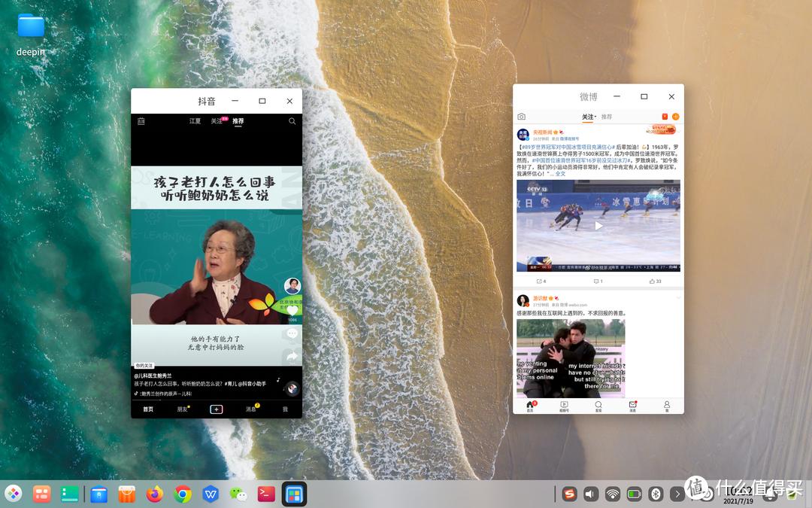Viewport: 812px width, 508px height.
Task: Open the Douyin search icon
Action: 292,120
